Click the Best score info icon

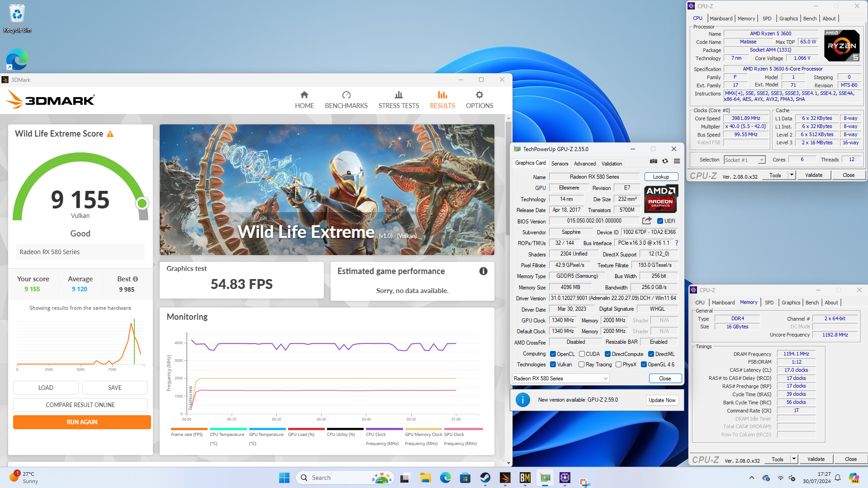coord(135,279)
